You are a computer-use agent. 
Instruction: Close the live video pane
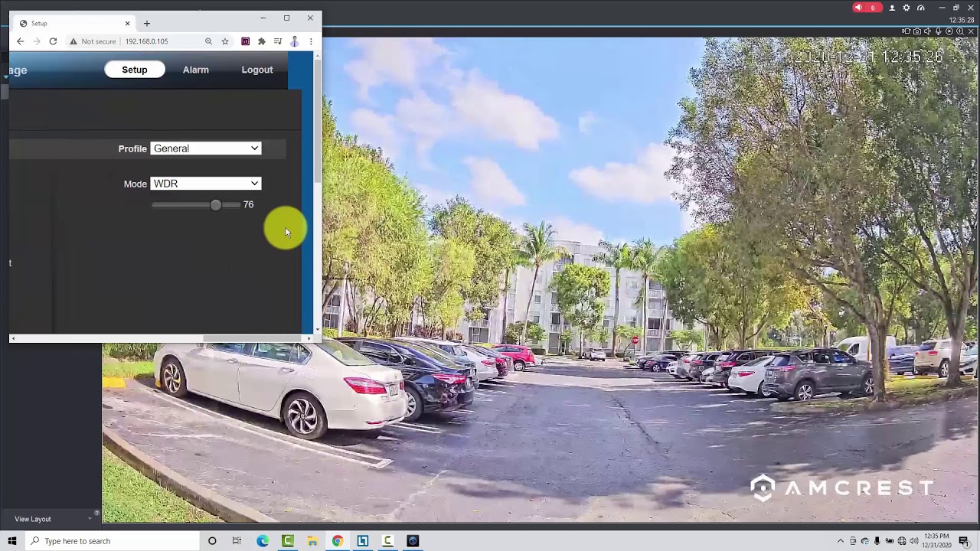tap(971, 31)
